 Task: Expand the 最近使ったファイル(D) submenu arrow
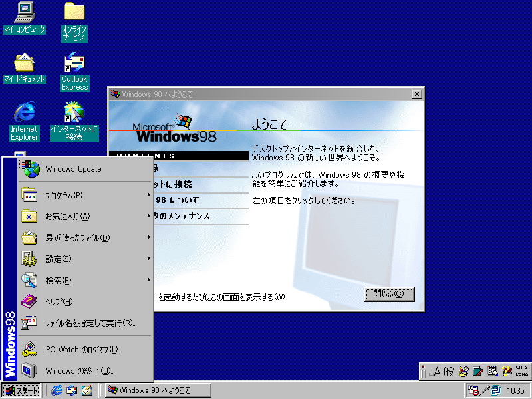148,237
